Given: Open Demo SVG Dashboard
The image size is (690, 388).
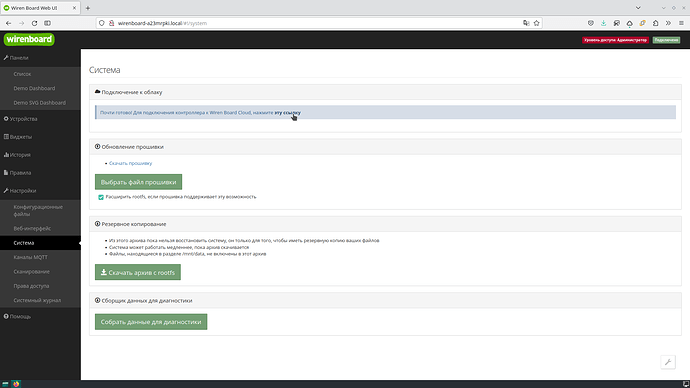Looking at the screenshot, I should point(40,102).
